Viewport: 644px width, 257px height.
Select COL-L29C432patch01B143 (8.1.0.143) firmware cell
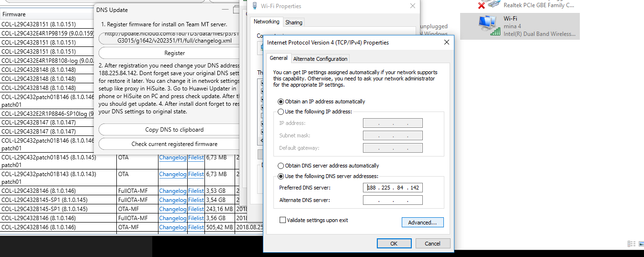tap(58, 178)
